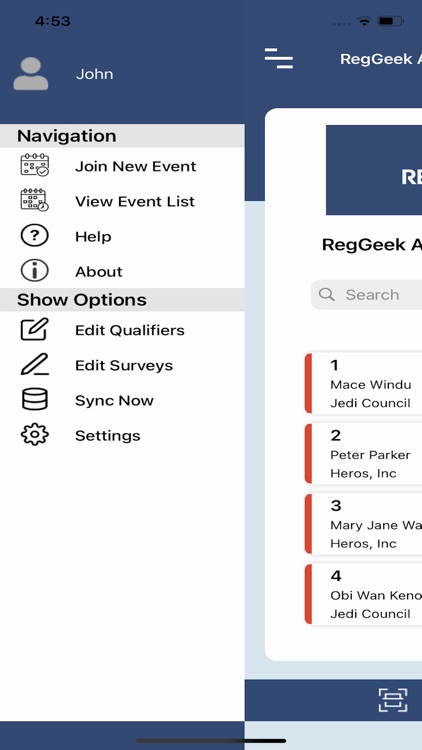Tap the blue event banner image
Viewport: 422px width, 750px height.
point(374,170)
